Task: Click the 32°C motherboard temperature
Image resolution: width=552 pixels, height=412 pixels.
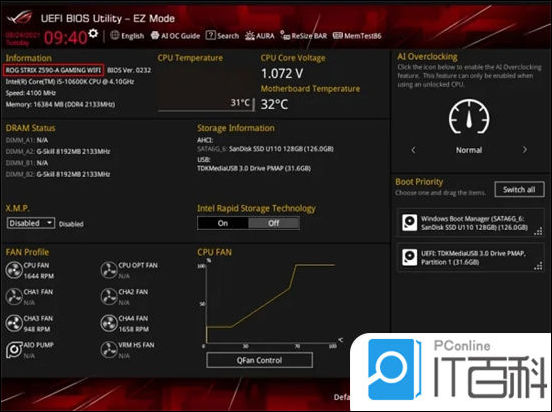Action: coord(274,104)
